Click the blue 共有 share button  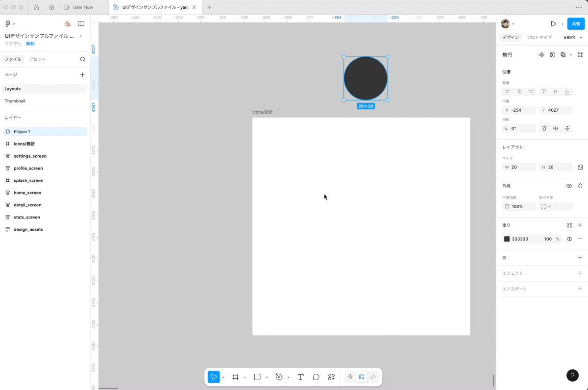tap(576, 24)
